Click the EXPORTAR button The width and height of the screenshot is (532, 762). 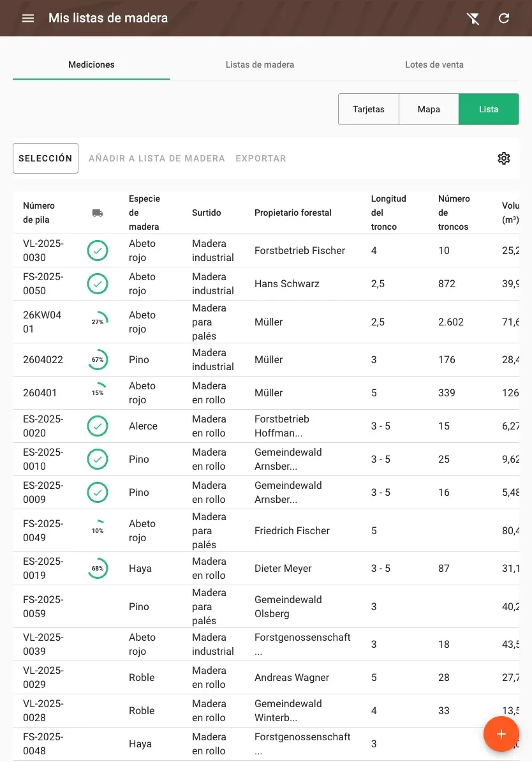tap(261, 158)
